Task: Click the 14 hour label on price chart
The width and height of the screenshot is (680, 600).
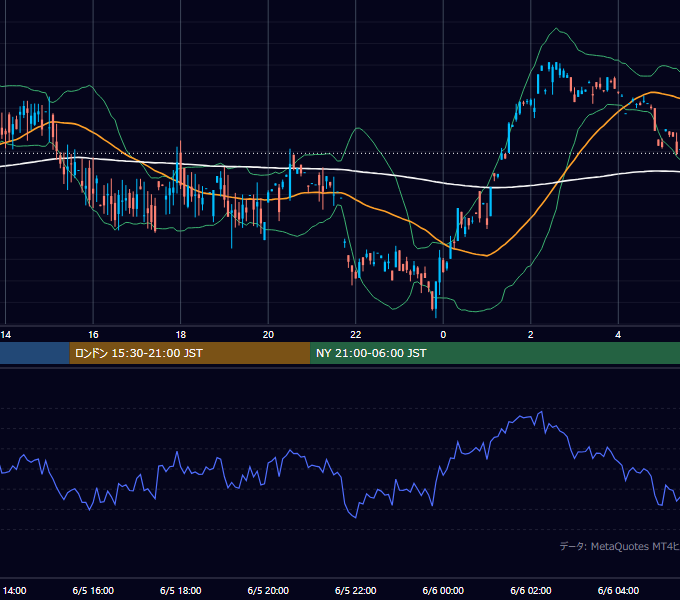Action: pos(6,335)
